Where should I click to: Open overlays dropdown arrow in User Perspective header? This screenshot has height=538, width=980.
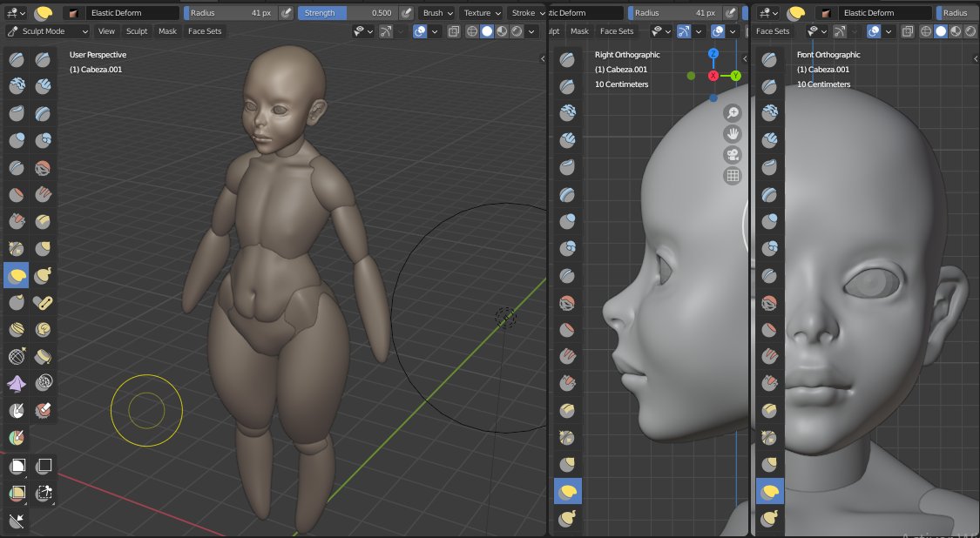pyautogui.click(x=435, y=31)
